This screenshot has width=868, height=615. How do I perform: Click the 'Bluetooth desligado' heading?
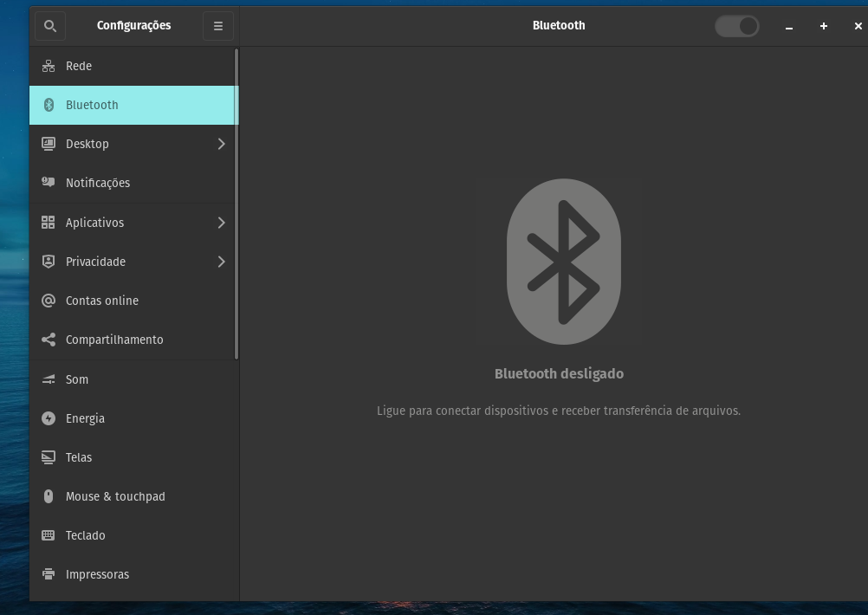559,374
